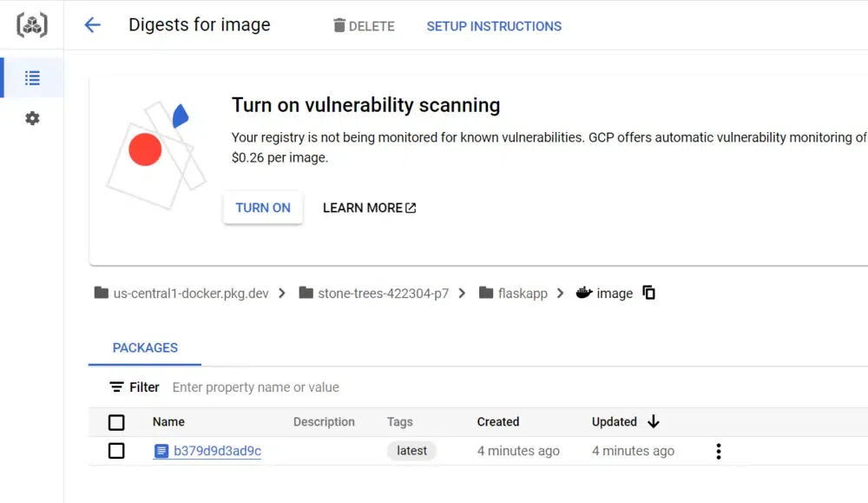The image size is (868, 503).
Task: Switch to the Packages tab
Action: pyautogui.click(x=145, y=347)
